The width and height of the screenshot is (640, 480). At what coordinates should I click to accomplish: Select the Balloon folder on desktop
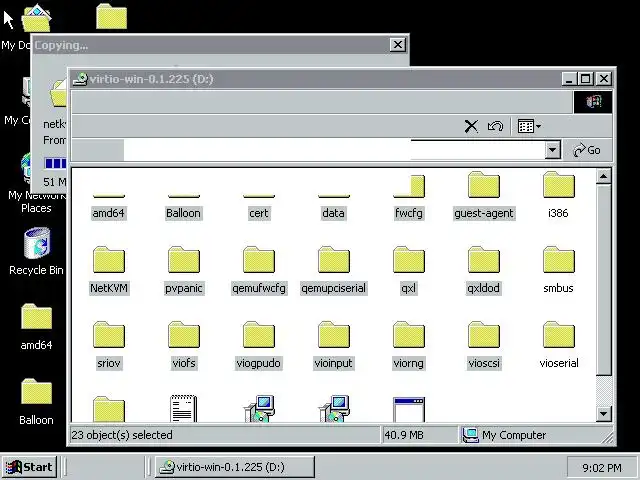pyautogui.click(x=36, y=402)
